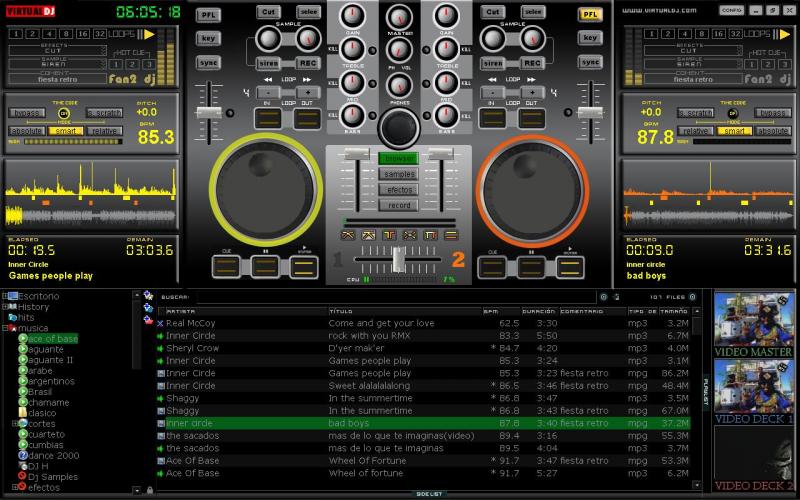This screenshot has height=500, width=800.
Task: Click the top star favorite-folder icon
Action: pos(148,295)
